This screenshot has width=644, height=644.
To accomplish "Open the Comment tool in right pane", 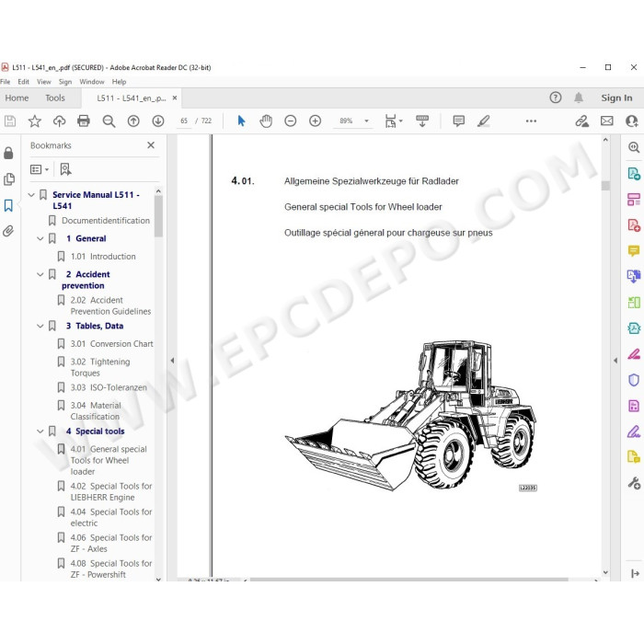I will click(x=634, y=250).
